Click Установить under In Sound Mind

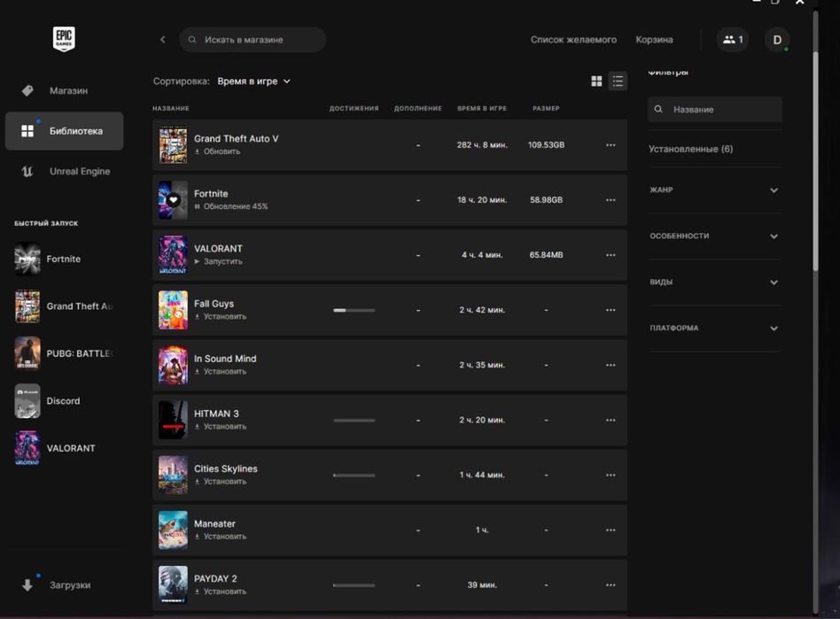[220, 372]
